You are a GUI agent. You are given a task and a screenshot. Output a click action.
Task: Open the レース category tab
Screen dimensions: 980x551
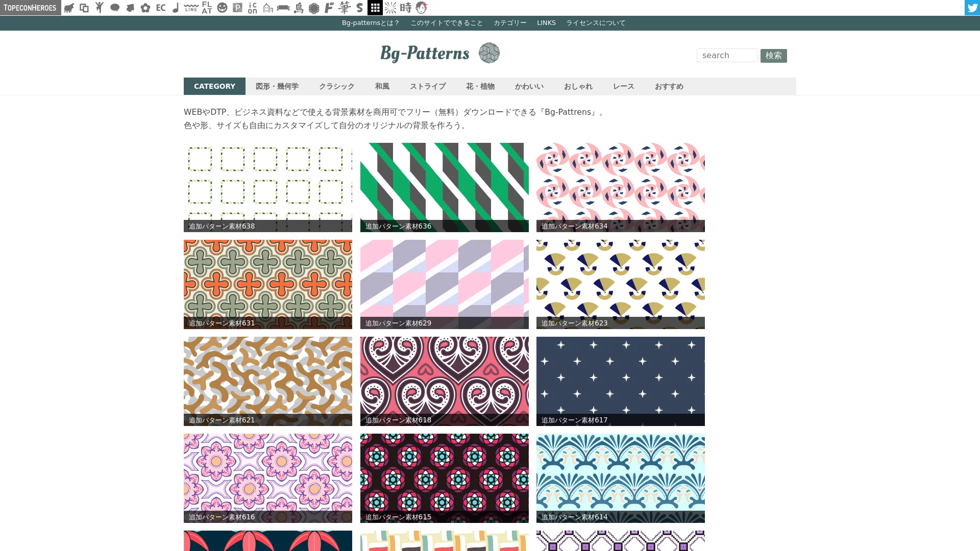point(623,86)
